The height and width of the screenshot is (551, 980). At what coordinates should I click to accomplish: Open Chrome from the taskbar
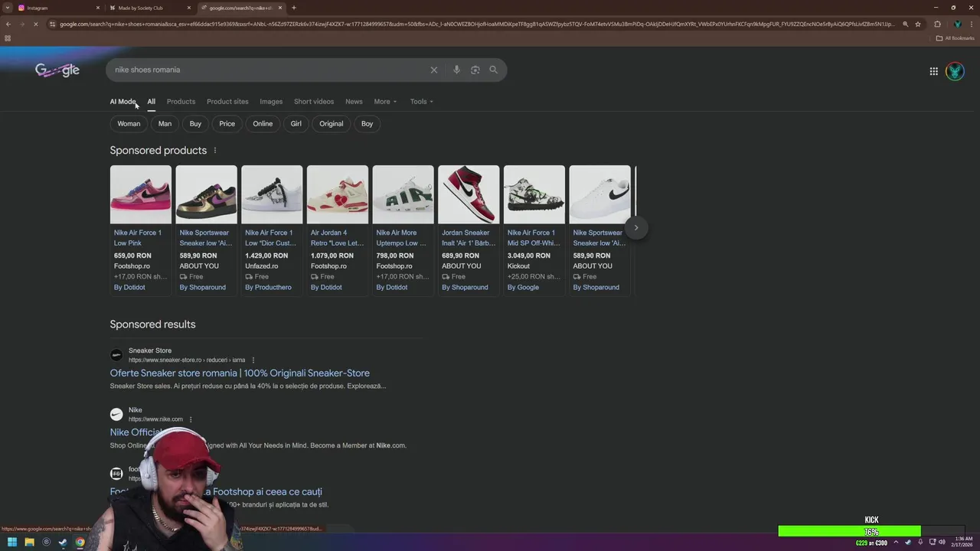click(80, 542)
